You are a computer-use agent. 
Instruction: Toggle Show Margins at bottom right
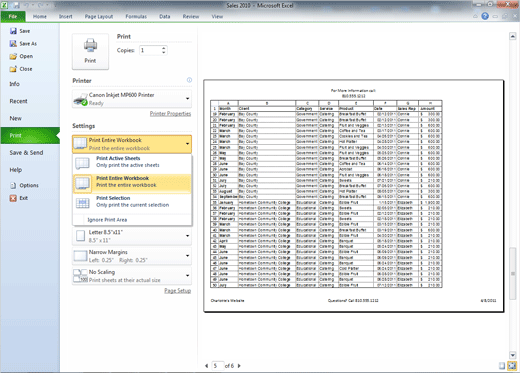[502, 366]
